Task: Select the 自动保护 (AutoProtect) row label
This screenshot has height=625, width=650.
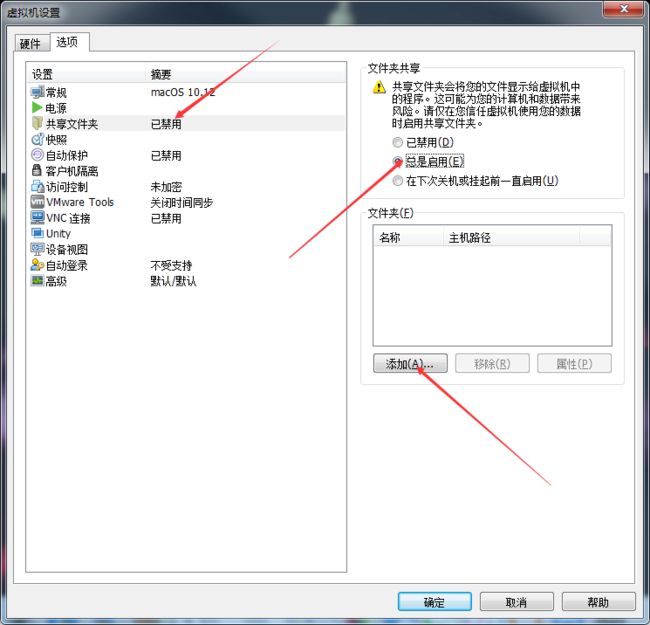Action: (66, 155)
